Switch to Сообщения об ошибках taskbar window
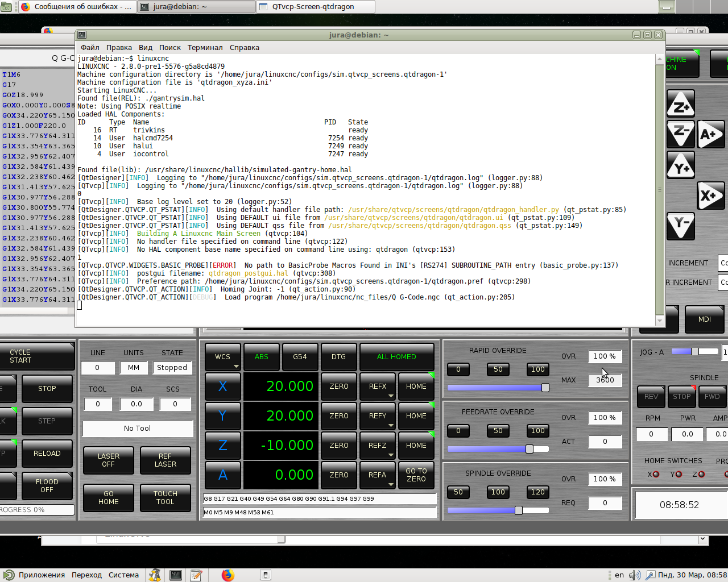This screenshot has width=728, height=582. click(x=77, y=7)
